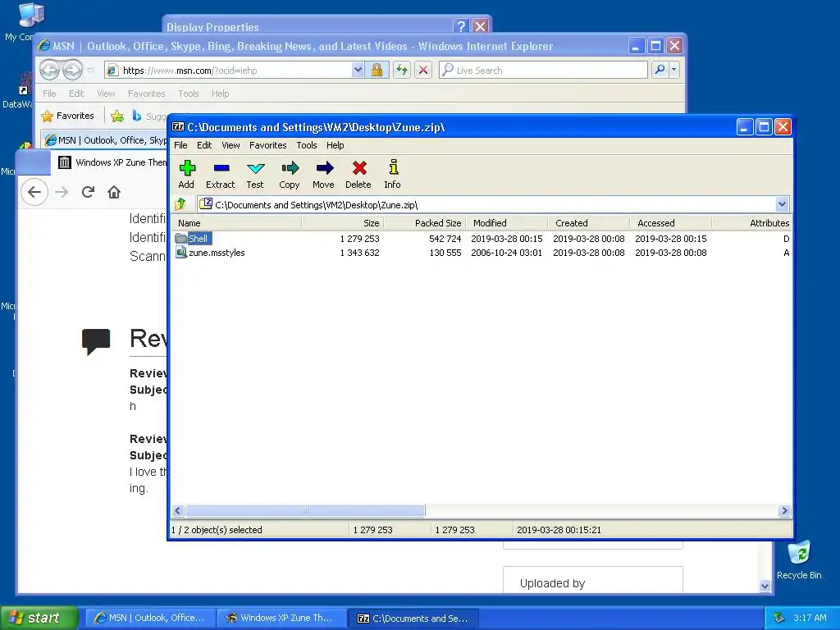Click the system tray icon near clock
The image size is (840, 630).
pos(779,618)
